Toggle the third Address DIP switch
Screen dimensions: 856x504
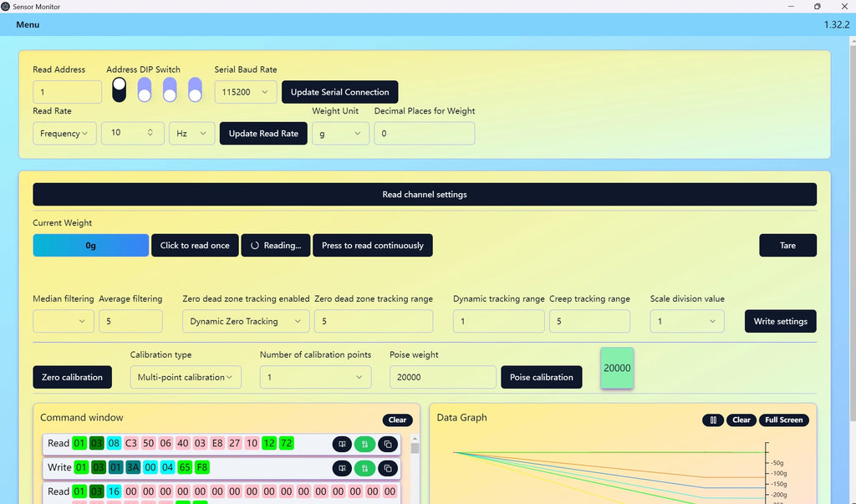(x=170, y=89)
